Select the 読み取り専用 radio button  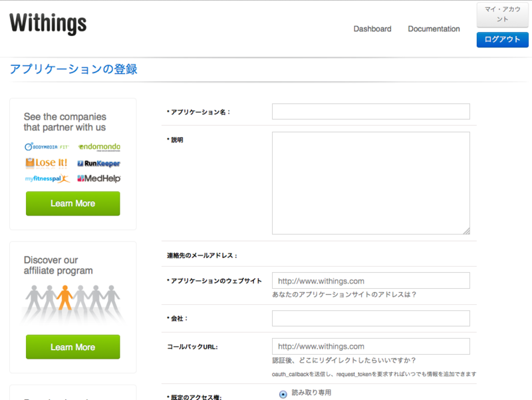283,394
